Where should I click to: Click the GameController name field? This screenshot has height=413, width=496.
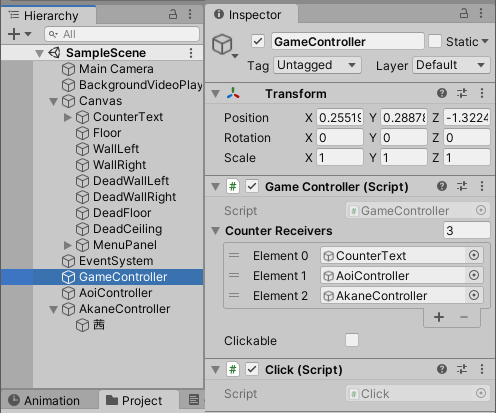(x=348, y=41)
